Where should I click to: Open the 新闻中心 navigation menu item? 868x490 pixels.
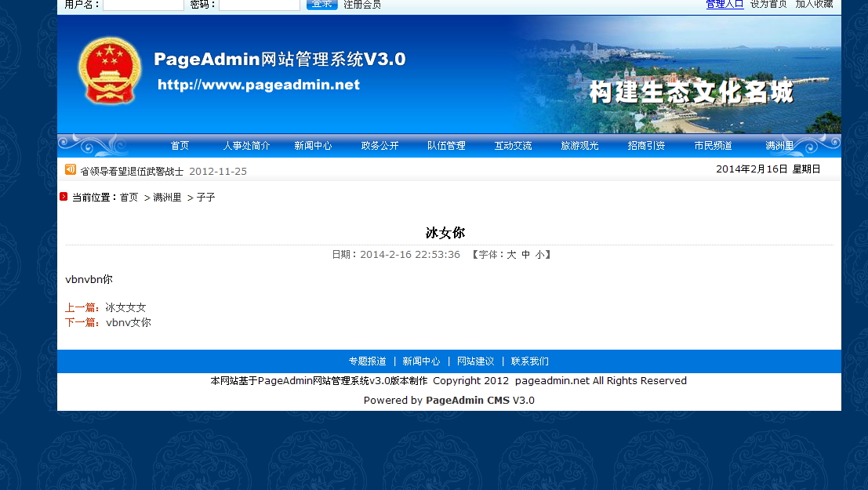[x=313, y=146]
